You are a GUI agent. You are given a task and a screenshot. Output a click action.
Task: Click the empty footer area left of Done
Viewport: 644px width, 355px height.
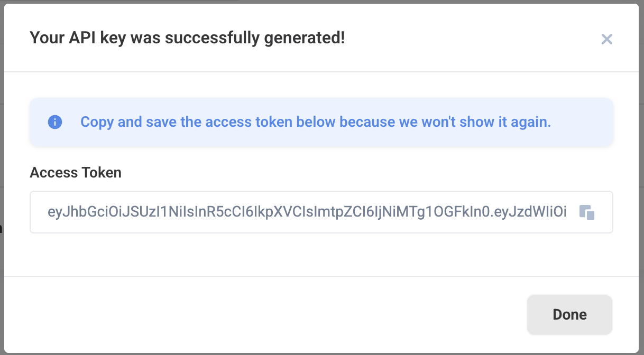pyautogui.click(x=264, y=314)
